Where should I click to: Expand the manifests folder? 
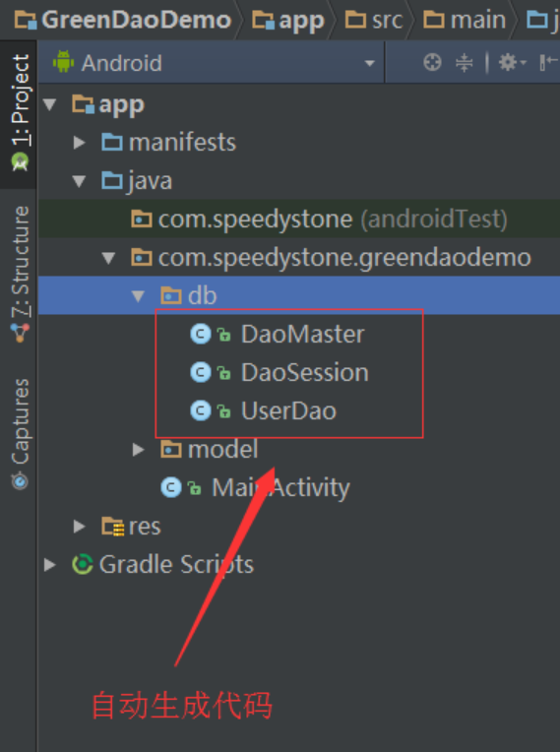[79, 143]
